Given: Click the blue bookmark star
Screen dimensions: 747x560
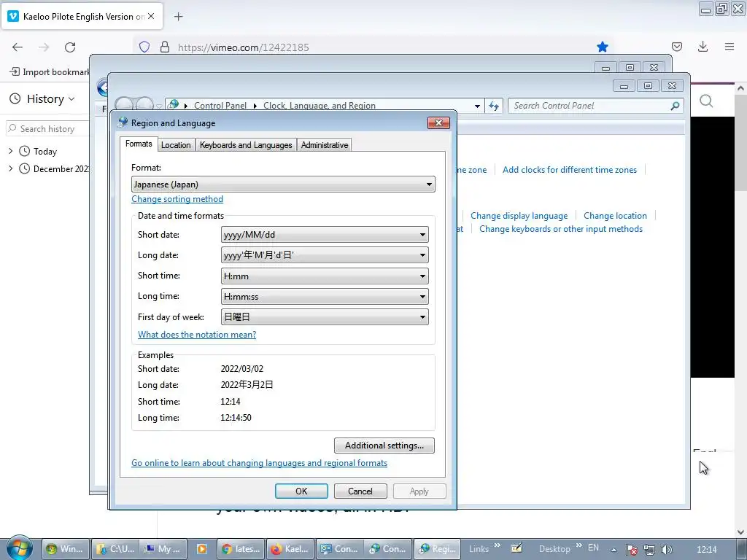Looking at the screenshot, I should coord(602,47).
